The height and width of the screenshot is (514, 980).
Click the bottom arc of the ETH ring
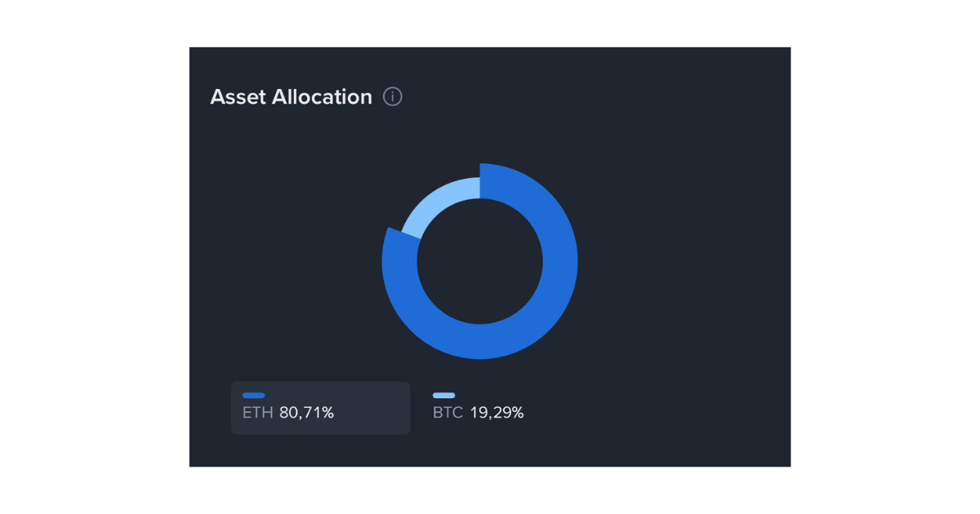click(x=480, y=341)
